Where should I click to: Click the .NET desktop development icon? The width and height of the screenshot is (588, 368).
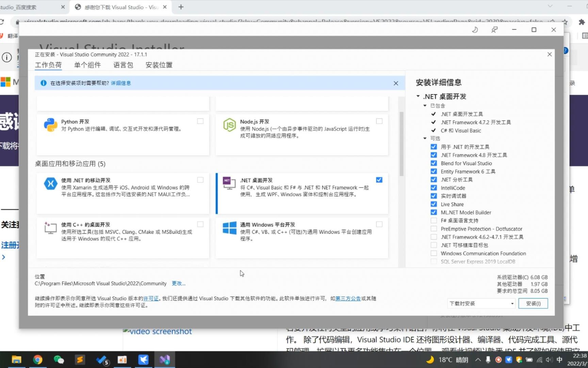(229, 183)
